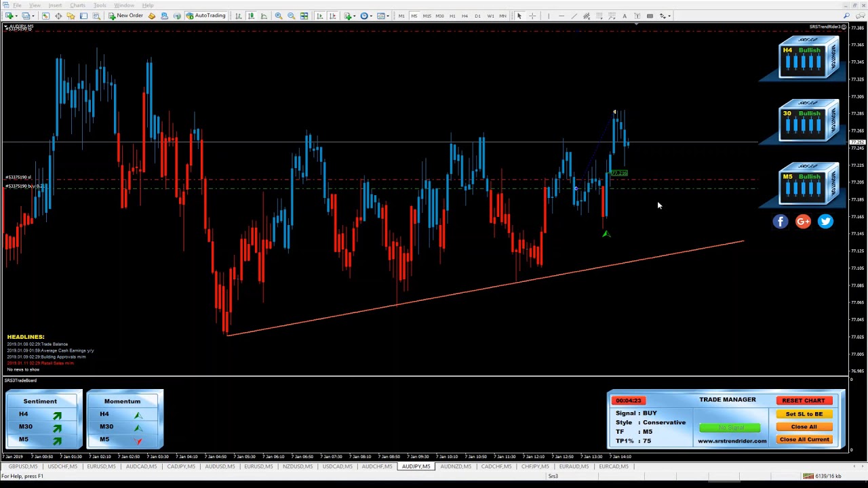Open the Google Plus icon
Screen dimensions: 868x488
tap(803, 221)
